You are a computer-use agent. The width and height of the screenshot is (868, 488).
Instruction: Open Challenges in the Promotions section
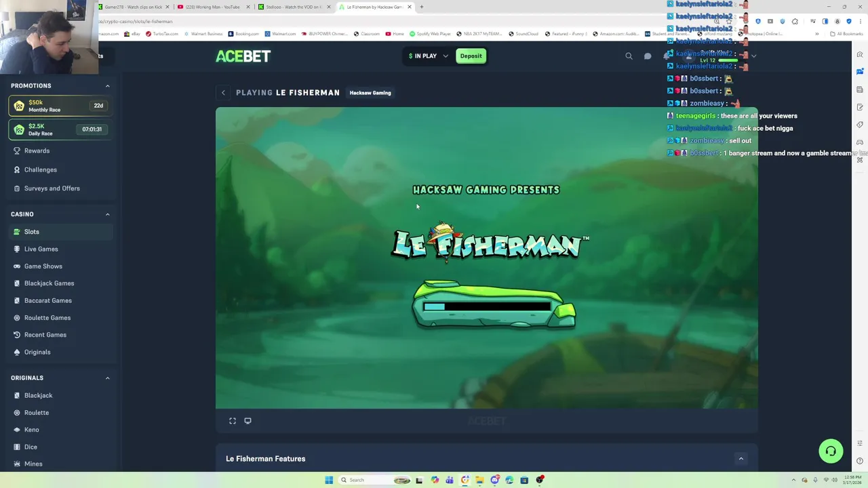pyautogui.click(x=60, y=169)
